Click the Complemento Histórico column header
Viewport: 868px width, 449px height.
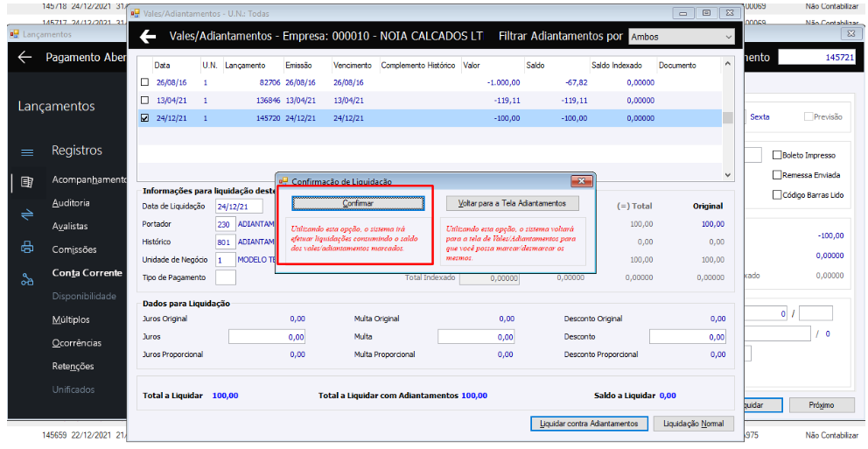tap(418, 66)
